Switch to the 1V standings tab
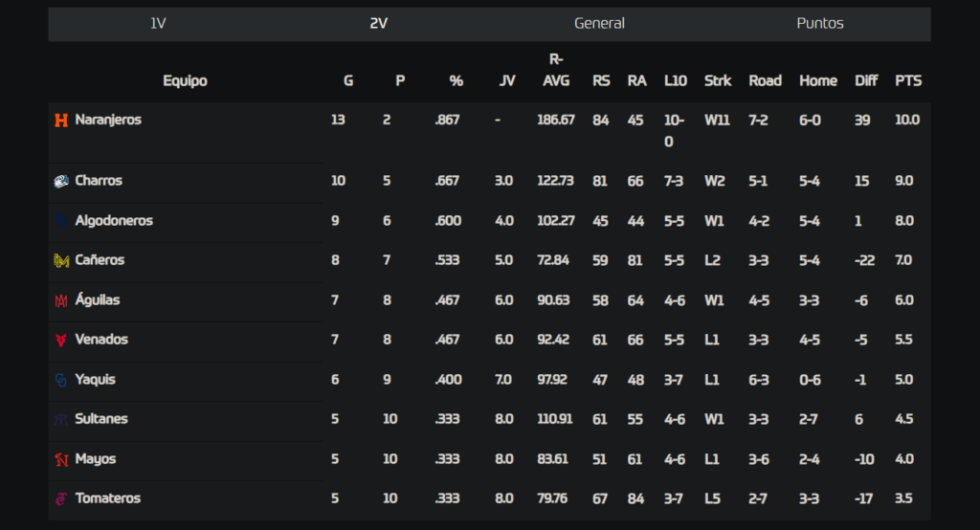 158,24
